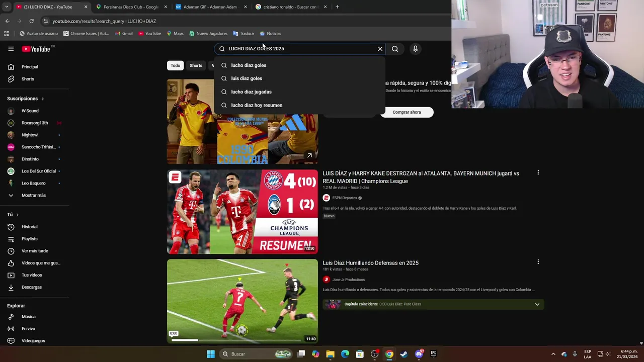The image size is (644, 362).
Task: Open Ver más tarde list
Action: pyautogui.click(x=34, y=251)
